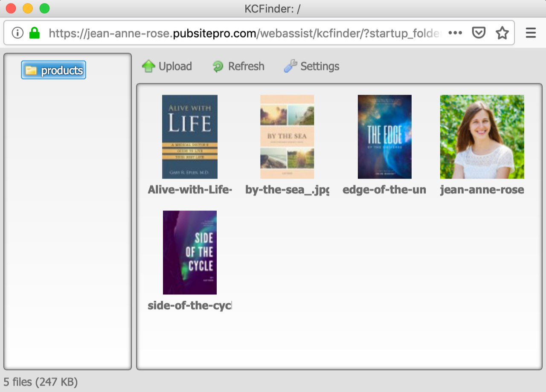
Task: Click the Refresh circular arrow icon
Action: [218, 67]
